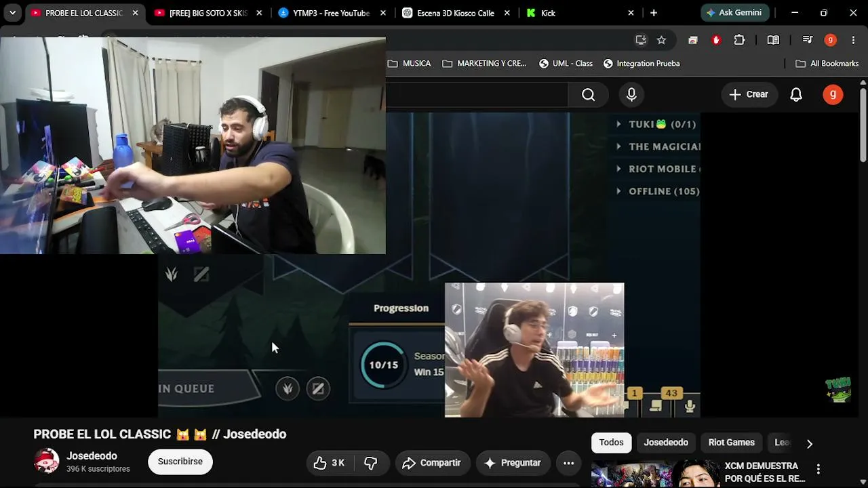Open the Chrome extensions puzzle icon
Screen dimensions: 868x488
(740, 40)
